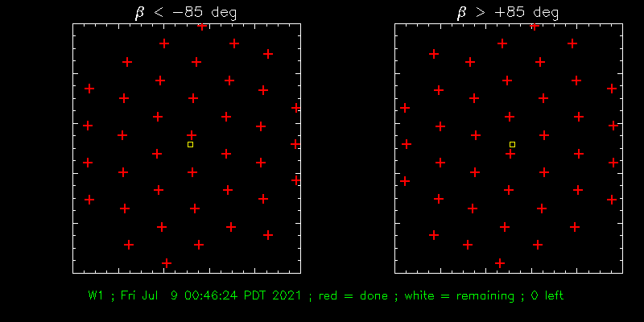Click the 'β > +85 deg' plot title

click(x=508, y=13)
